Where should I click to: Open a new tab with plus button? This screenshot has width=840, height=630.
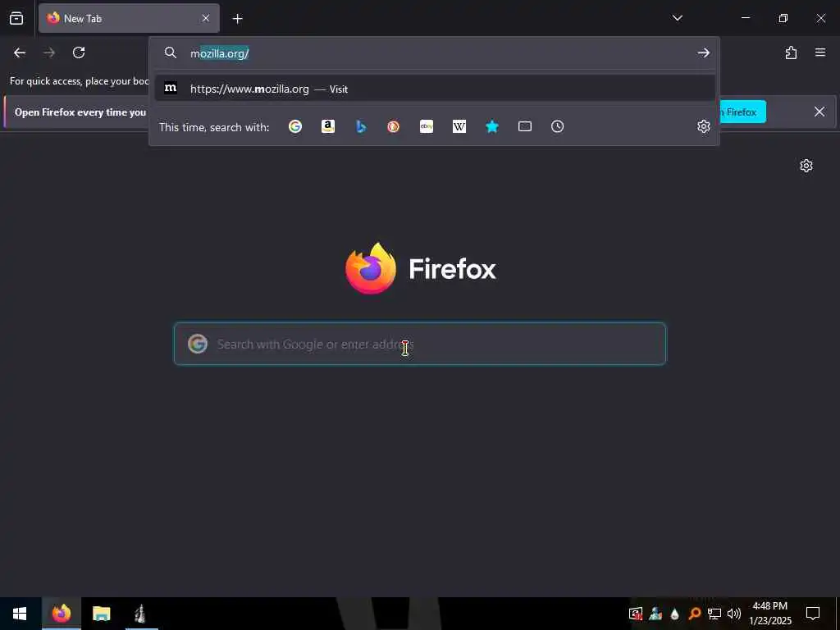coord(237,19)
